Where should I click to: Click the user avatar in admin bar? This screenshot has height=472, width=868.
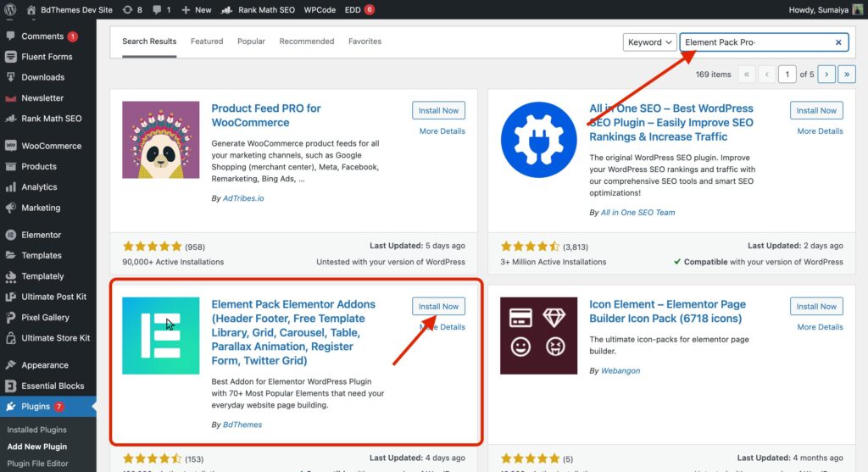click(857, 9)
